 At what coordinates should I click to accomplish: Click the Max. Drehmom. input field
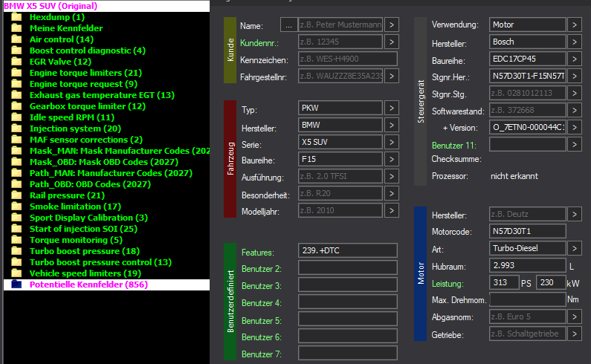528,300
